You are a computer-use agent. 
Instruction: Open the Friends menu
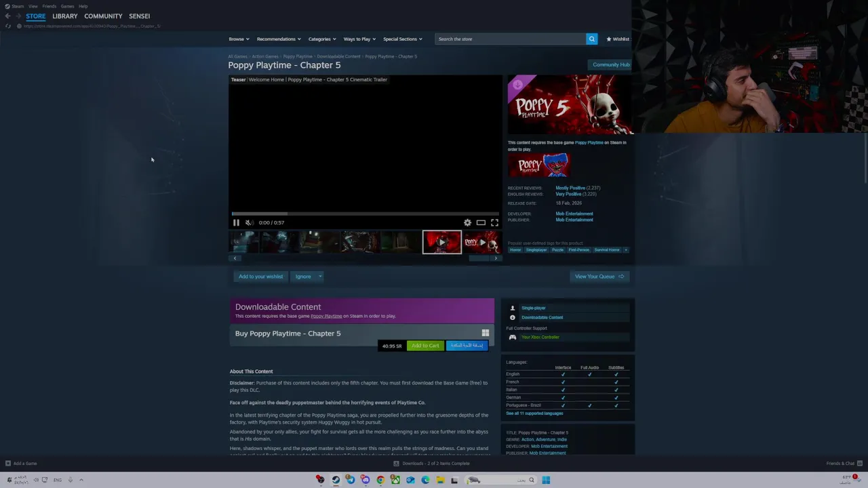click(49, 6)
